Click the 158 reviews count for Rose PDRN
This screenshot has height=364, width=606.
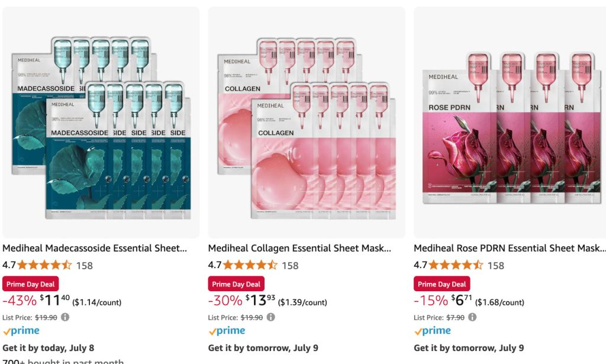(x=496, y=266)
